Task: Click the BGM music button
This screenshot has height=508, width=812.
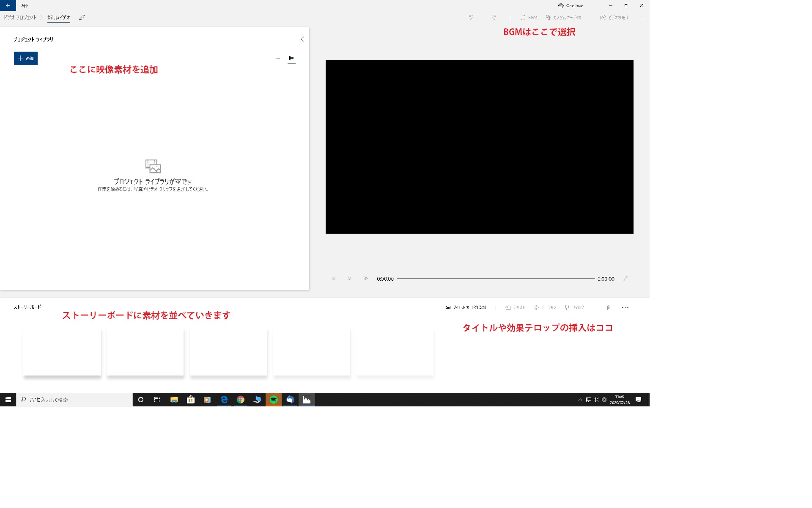Action: click(x=529, y=18)
